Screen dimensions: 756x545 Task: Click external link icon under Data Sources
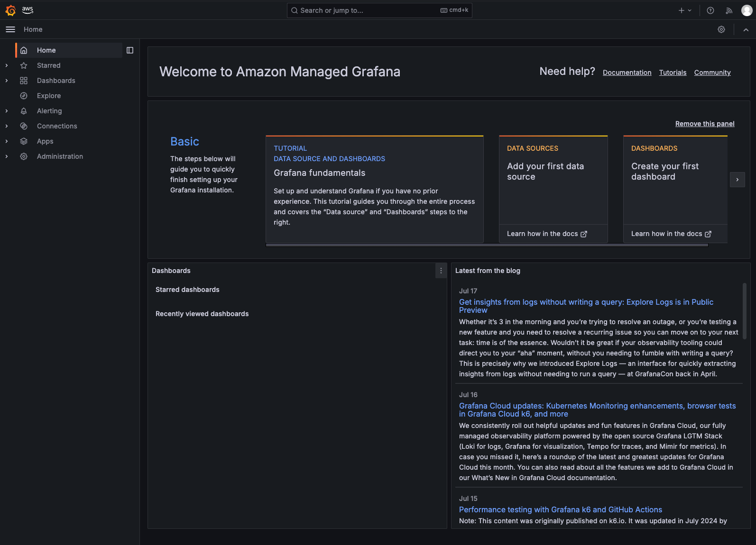click(584, 234)
